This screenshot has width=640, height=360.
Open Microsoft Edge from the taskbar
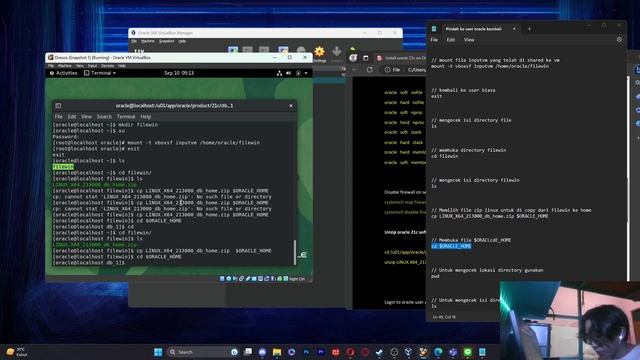tap(438, 352)
